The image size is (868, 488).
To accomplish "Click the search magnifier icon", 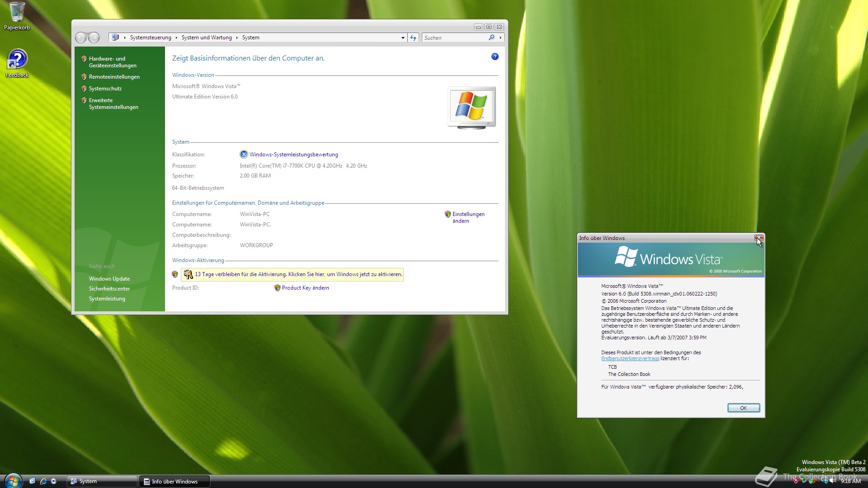I will pos(491,38).
